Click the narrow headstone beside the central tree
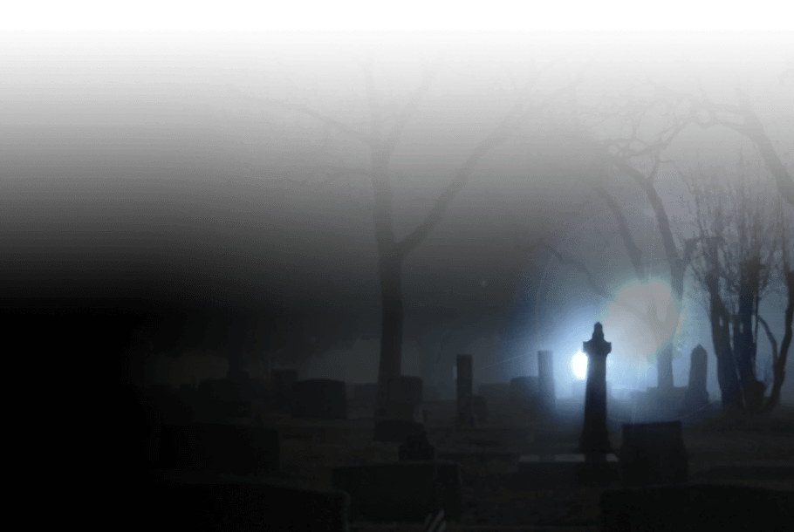The image size is (794, 532). [464, 384]
